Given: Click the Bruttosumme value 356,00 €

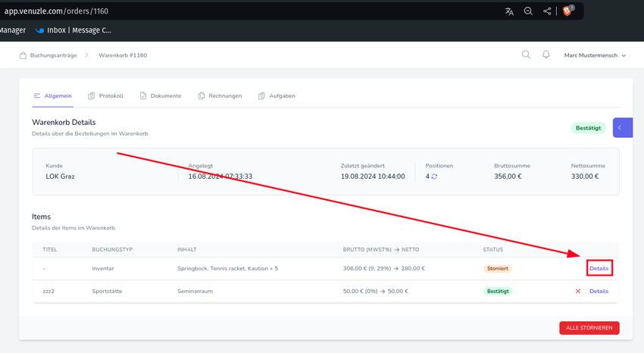Looking at the screenshot, I should pos(508,176).
